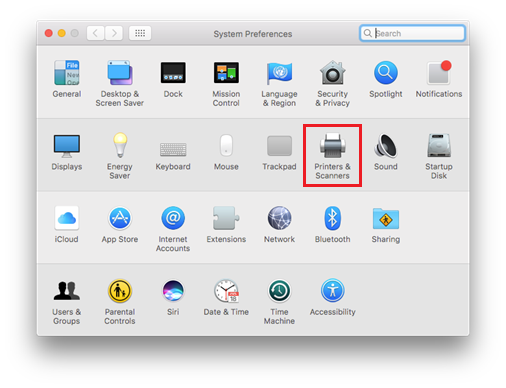Open Sound preferences
Image resolution: width=506 pixels, height=388 pixels.
click(386, 152)
